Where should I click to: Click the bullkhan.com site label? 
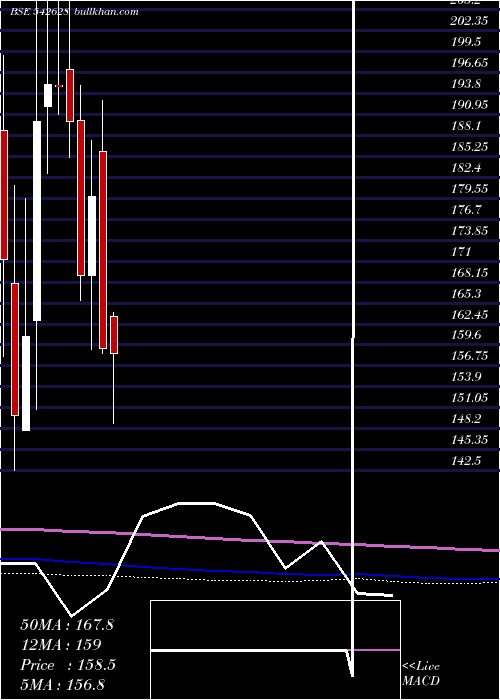(x=105, y=12)
